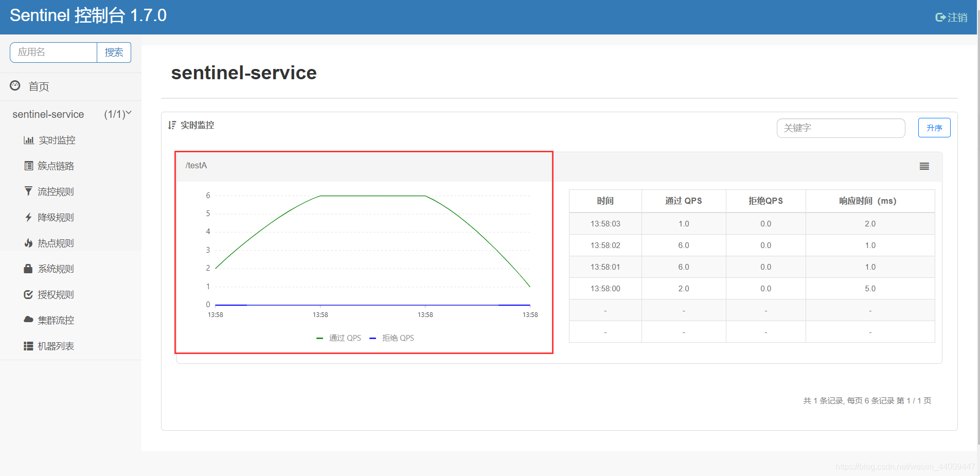Click the cloud icon for 集群流控
980x476 pixels.
click(28, 320)
